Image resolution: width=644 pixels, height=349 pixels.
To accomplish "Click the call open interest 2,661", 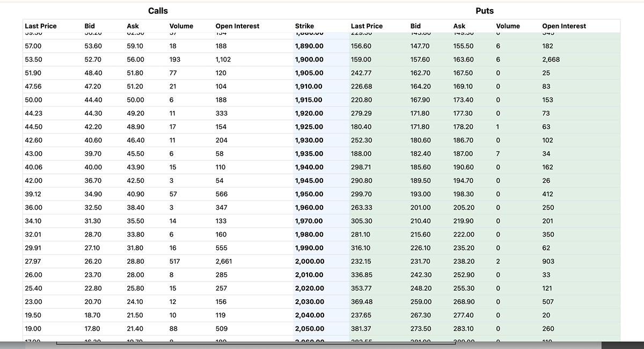I will 224,262.
